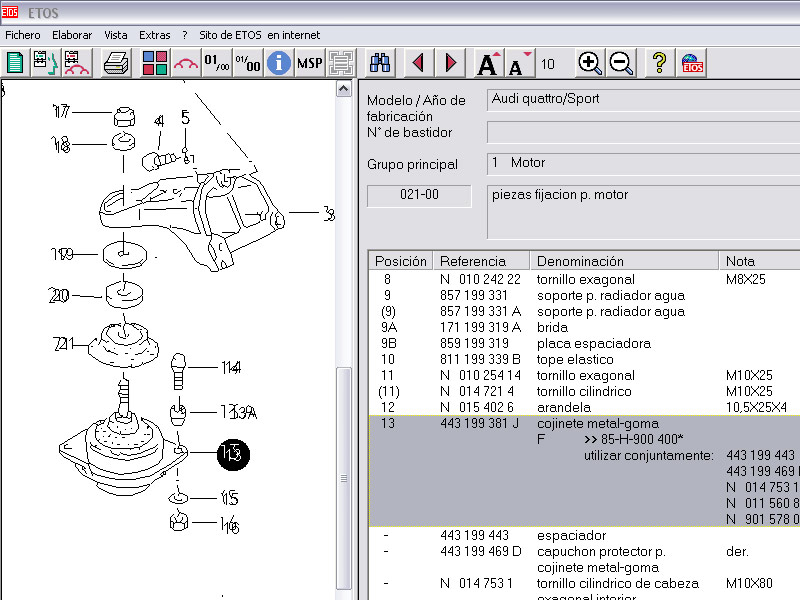Click the zoom in magnifier icon

[590, 63]
